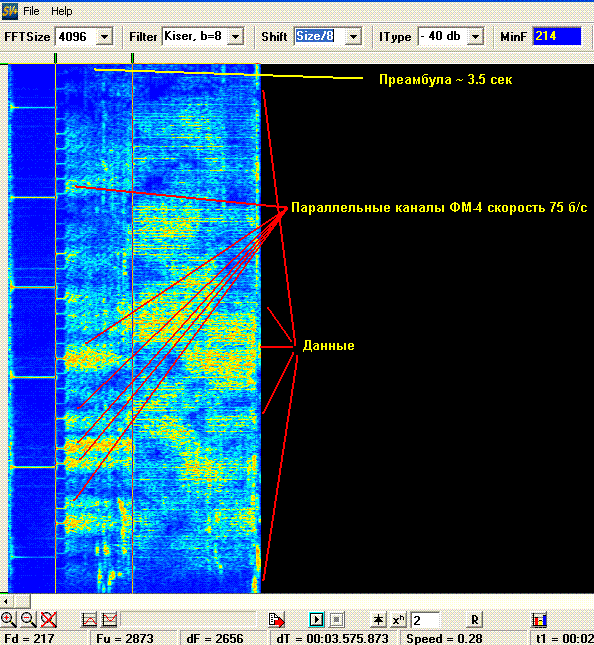
Task: Click the horizontal scrollbar left arrow
Action: point(5,601)
